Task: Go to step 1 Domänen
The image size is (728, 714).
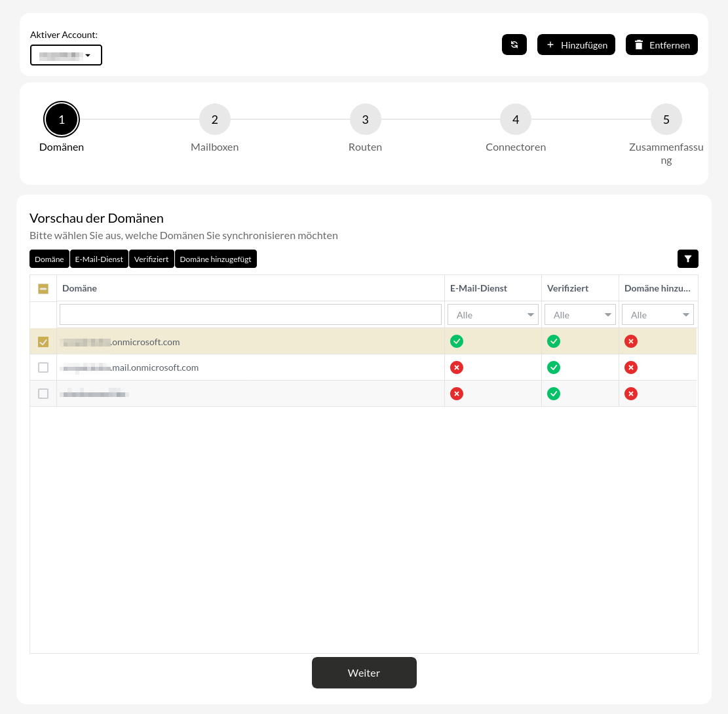Action: (x=62, y=120)
